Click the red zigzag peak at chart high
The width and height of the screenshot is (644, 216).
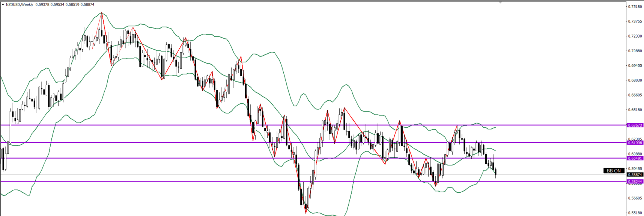[102, 13]
